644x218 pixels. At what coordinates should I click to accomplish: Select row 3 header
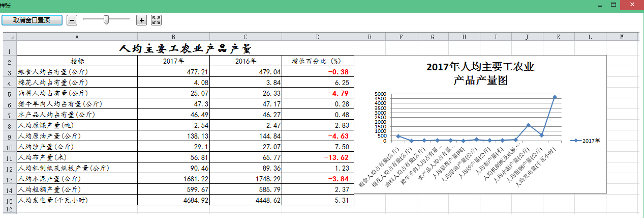click(x=10, y=72)
